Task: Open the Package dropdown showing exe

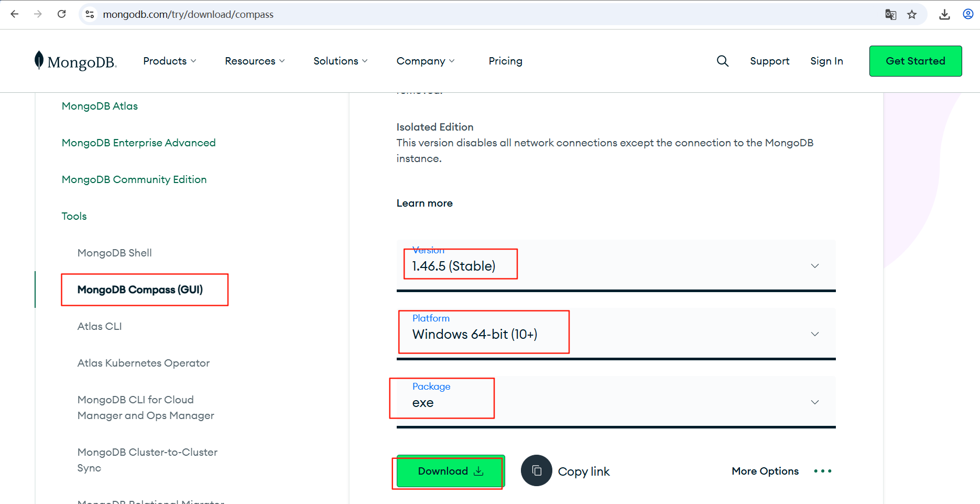Action: pos(616,402)
